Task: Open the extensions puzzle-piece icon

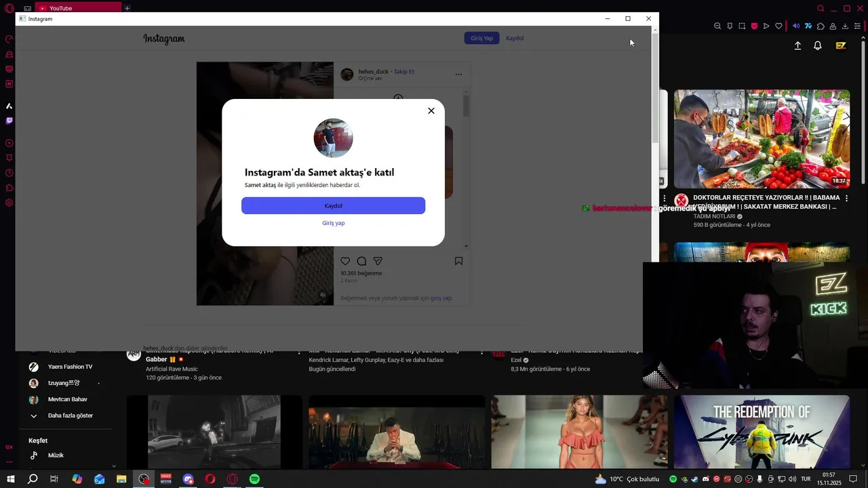Action: point(821,26)
